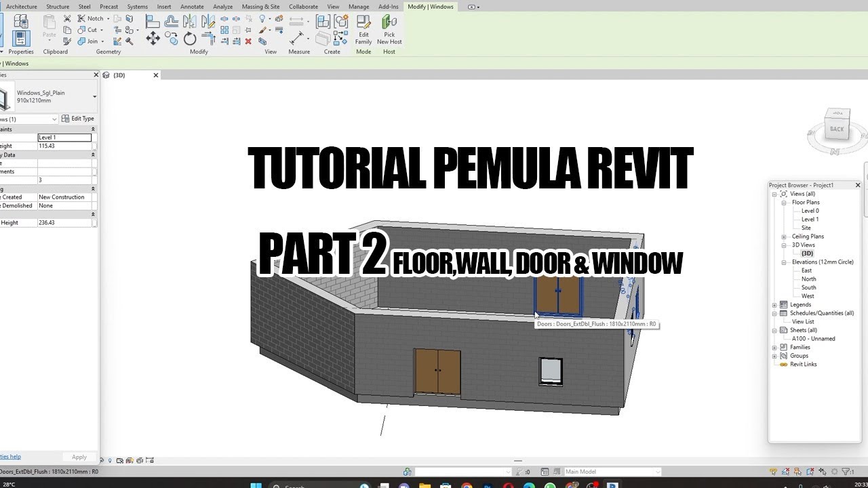
Task: Click the Move tool in Modify panel
Action: click(153, 38)
